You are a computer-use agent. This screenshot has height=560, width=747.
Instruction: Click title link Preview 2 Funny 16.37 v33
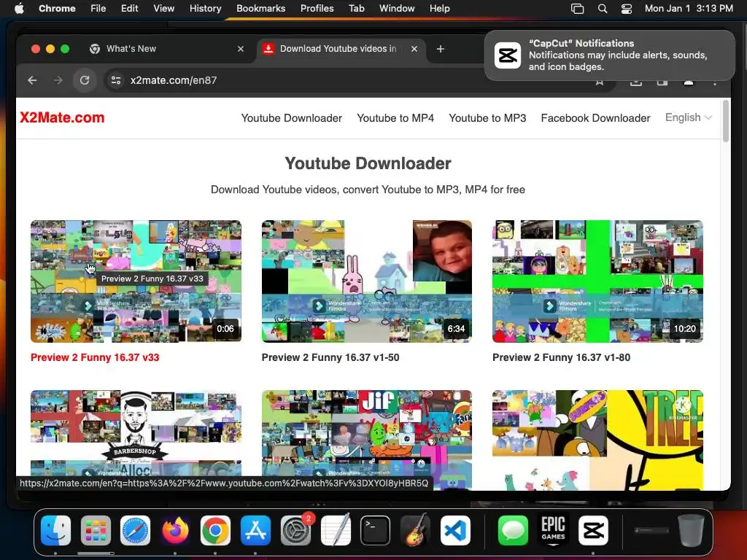click(x=95, y=357)
